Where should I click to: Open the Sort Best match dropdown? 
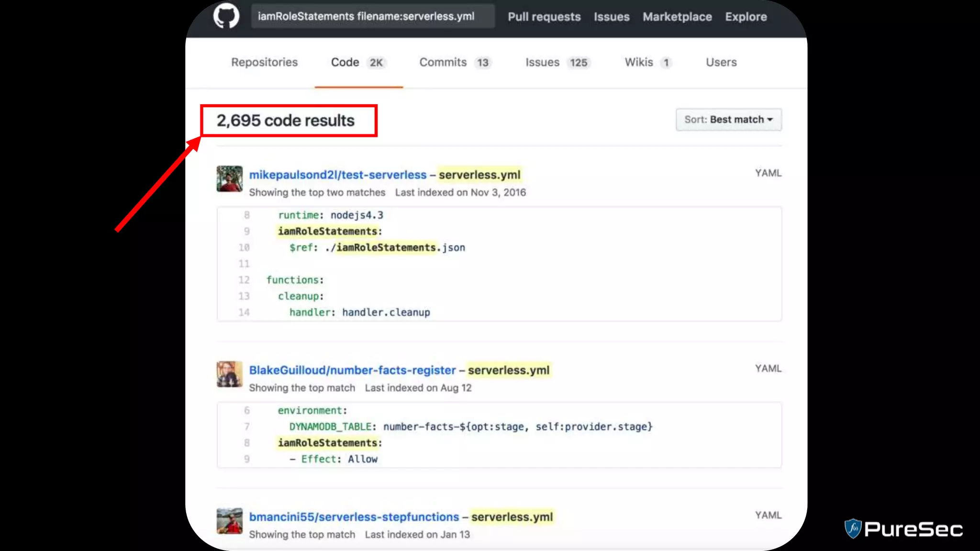[728, 120]
